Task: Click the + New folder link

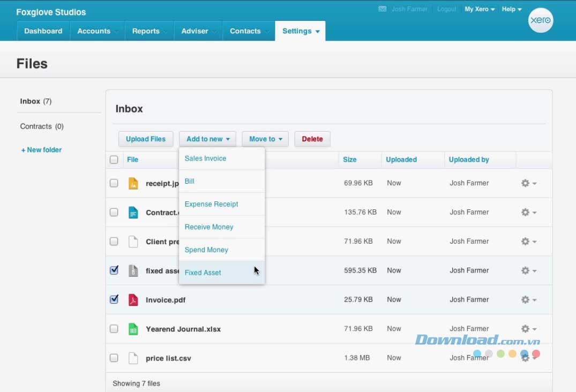Action: 41,149
